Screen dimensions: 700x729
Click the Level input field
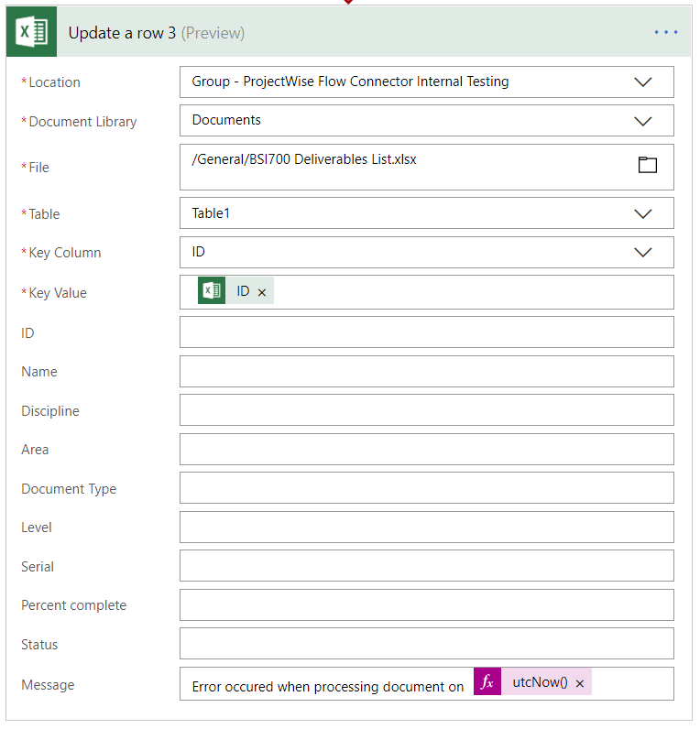pyautogui.click(x=427, y=528)
